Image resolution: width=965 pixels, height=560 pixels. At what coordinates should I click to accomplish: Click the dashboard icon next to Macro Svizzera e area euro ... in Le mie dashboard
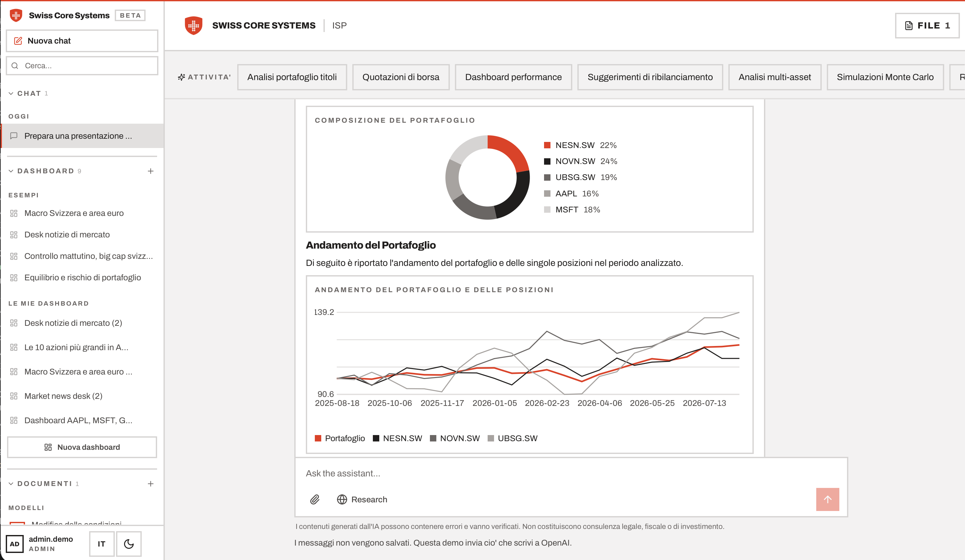pos(14,372)
